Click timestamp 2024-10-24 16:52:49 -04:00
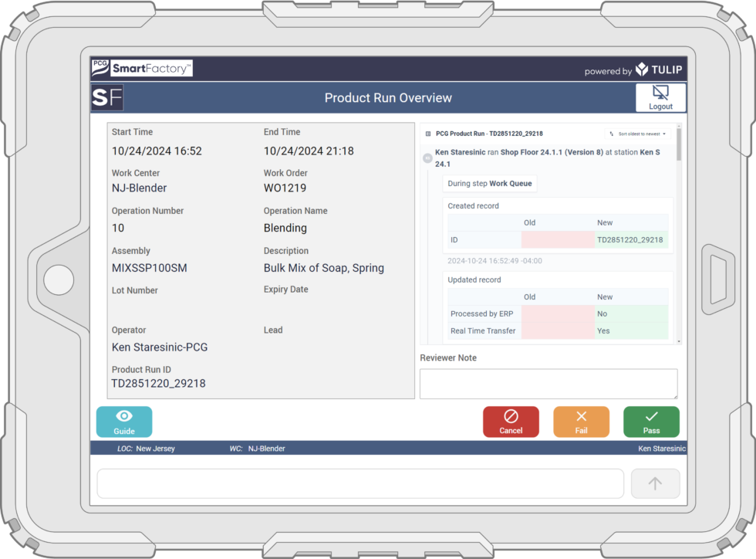The image size is (756, 559). coord(494,261)
